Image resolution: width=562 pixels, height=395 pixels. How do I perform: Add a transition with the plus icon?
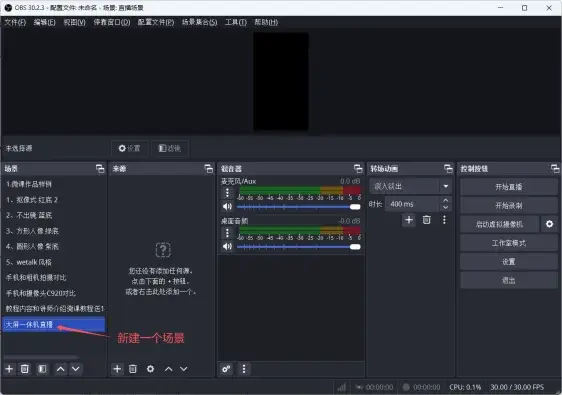(409, 220)
